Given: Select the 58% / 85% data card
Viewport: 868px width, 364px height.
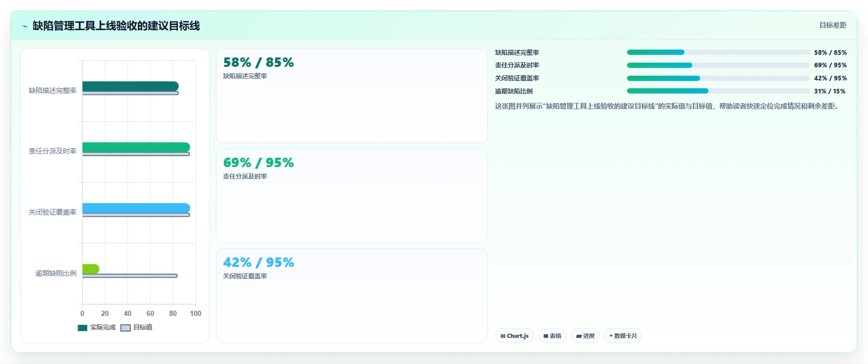Looking at the screenshot, I should pyautogui.click(x=352, y=96).
